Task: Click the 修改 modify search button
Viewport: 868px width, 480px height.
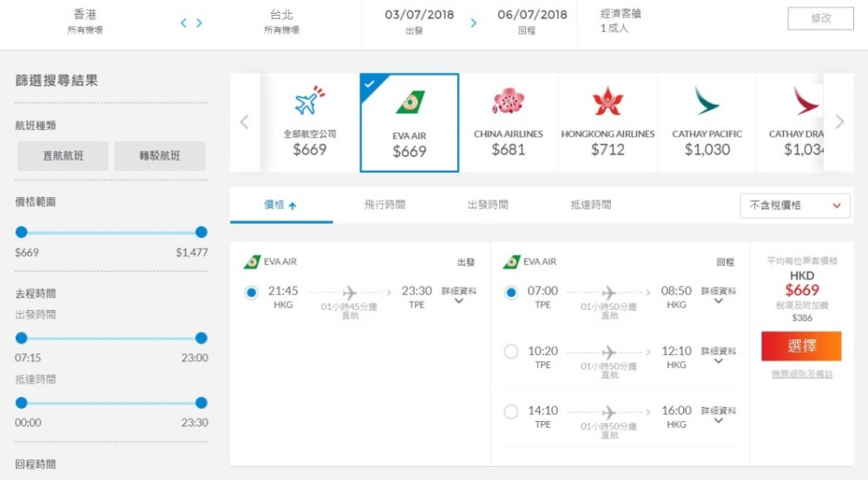Action: 821,18
